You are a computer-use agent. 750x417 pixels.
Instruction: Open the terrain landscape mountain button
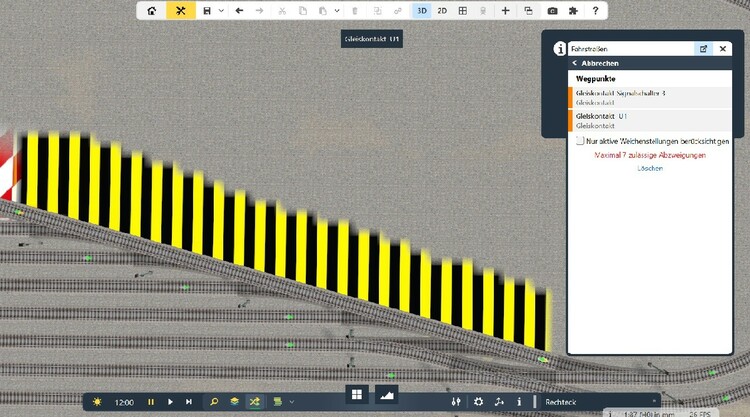(x=386, y=395)
